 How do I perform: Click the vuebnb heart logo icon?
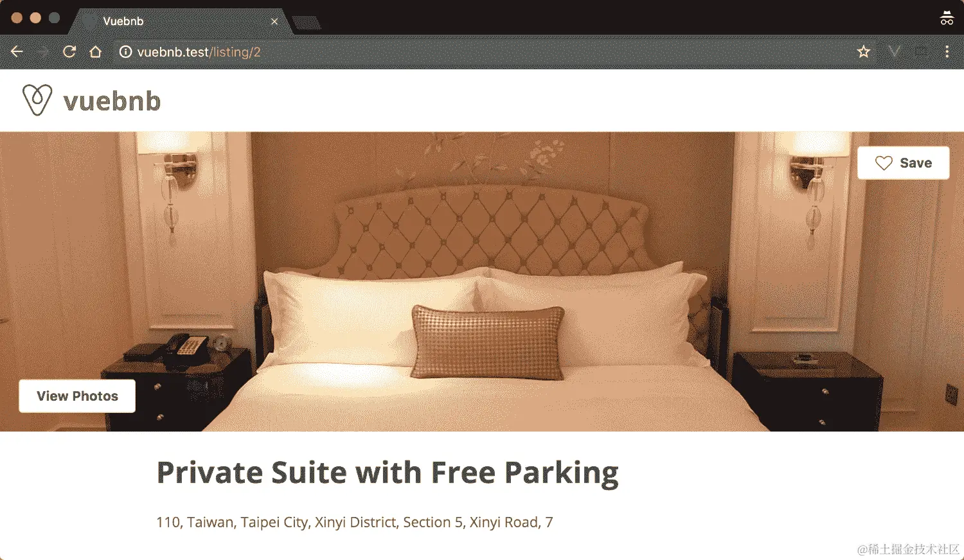click(37, 100)
